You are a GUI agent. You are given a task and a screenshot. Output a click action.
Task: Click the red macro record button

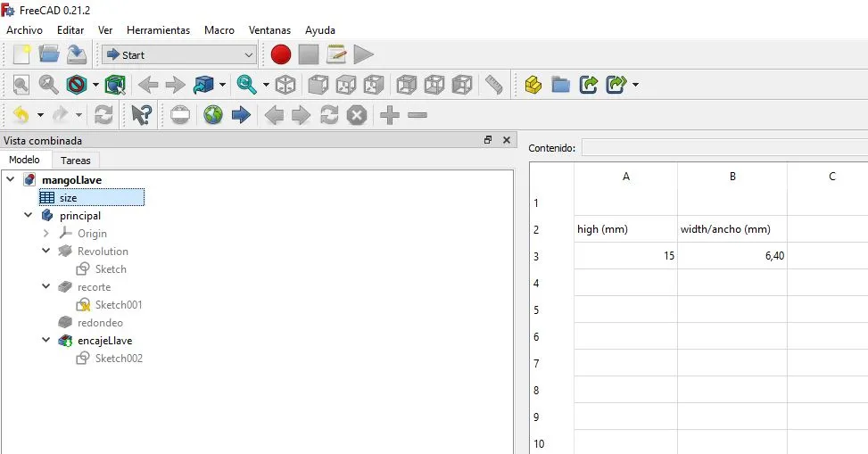click(x=281, y=54)
